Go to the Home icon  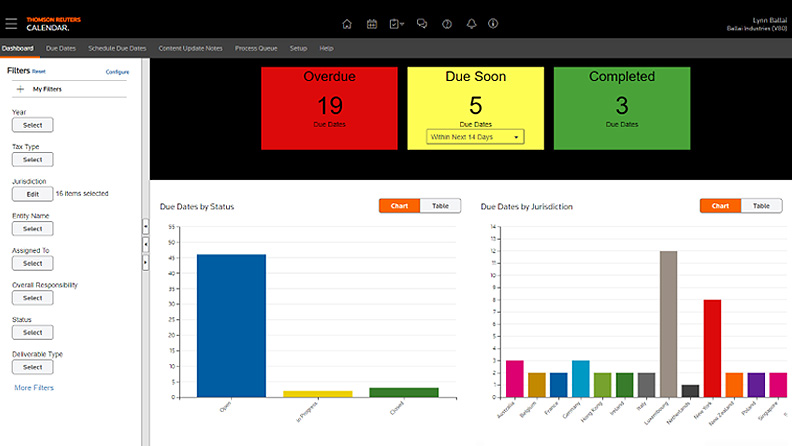[x=347, y=24]
